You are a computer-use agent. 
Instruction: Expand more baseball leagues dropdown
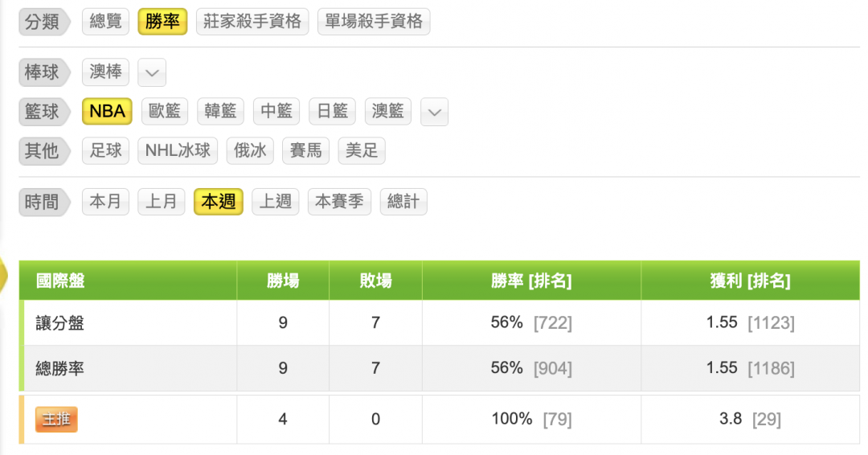(x=152, y=73)
